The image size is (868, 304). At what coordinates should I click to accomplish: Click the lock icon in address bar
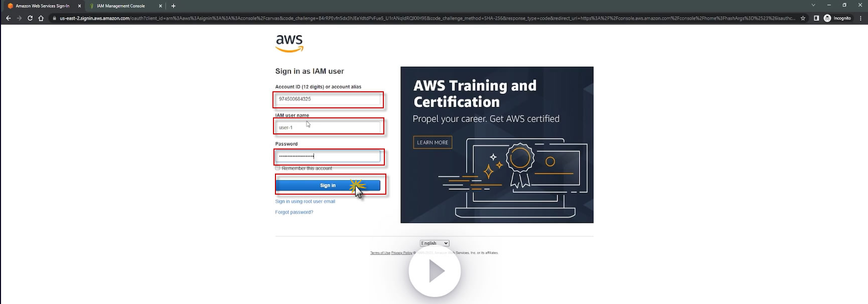click(55, 18)
